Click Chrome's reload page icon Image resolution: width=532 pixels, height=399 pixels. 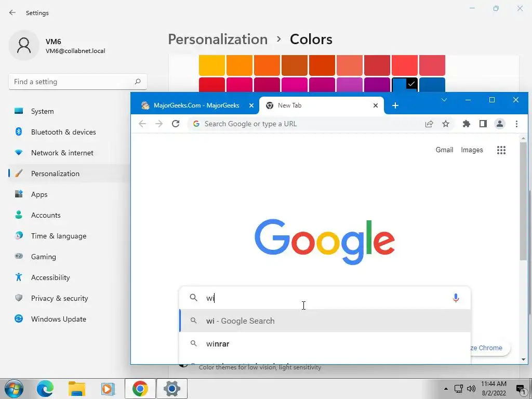176,124
